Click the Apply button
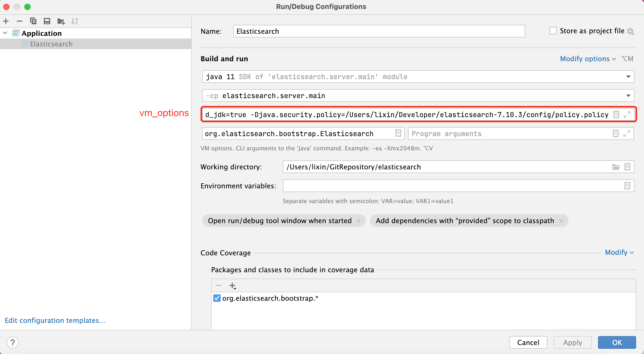Viewport: 644px width, 354px height. pyautogui.click(x=572, y=342)
